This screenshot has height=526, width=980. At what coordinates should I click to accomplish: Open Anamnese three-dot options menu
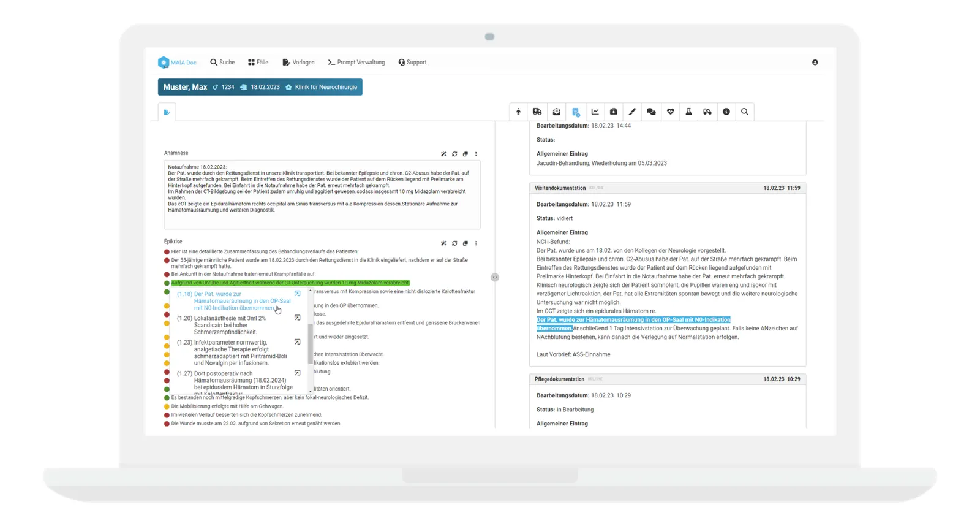click(476, 154)
